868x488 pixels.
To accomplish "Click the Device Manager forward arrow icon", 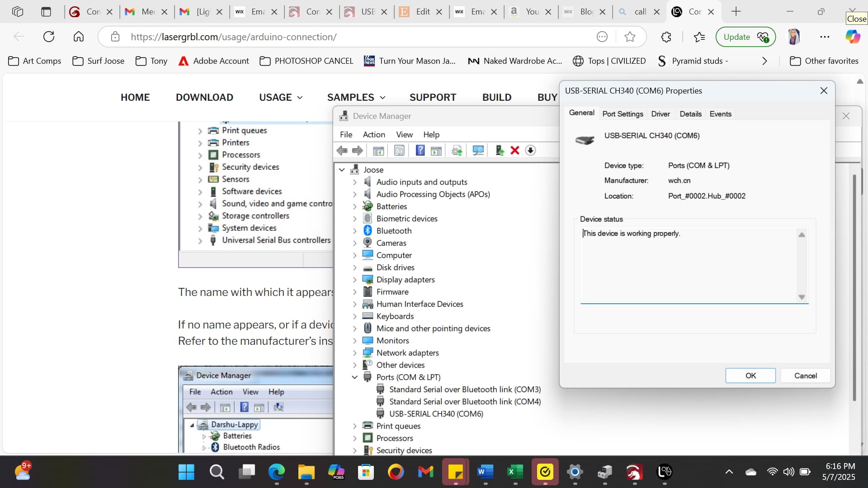I will point(358,150).
